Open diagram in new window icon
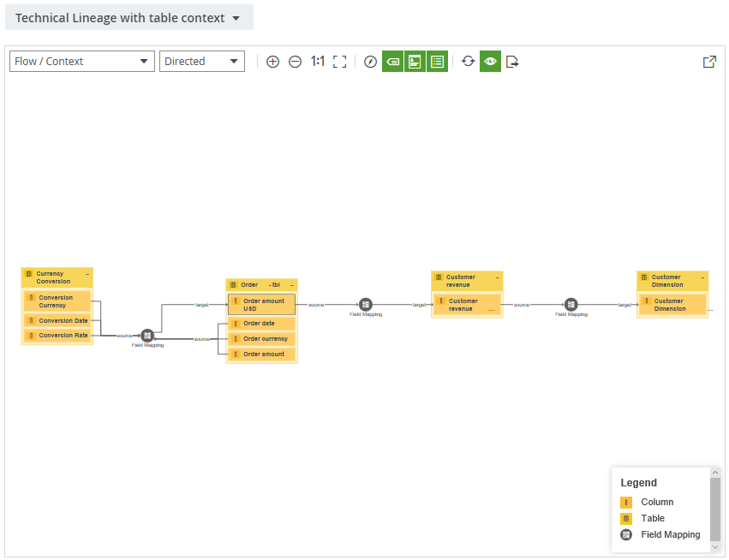Viewport: 729px width, 560px height. coord(709,62)
